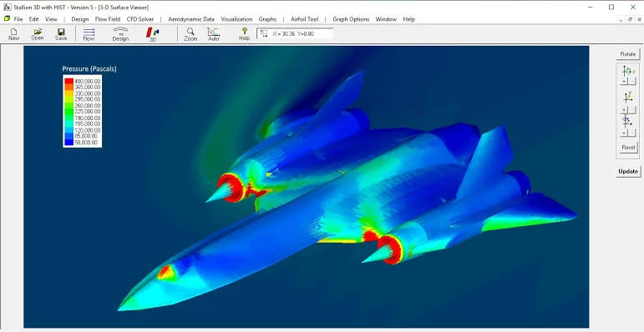
Task: Click the Update button
Action: point(628,171)
